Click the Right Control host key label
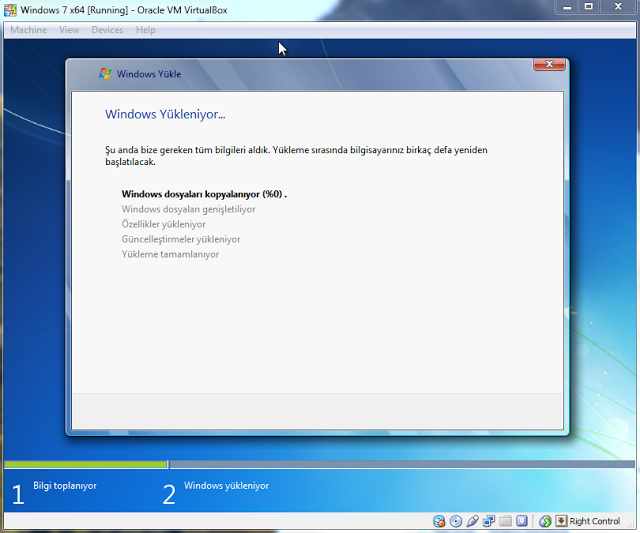The image size is (640, 533). coord(594,521)
